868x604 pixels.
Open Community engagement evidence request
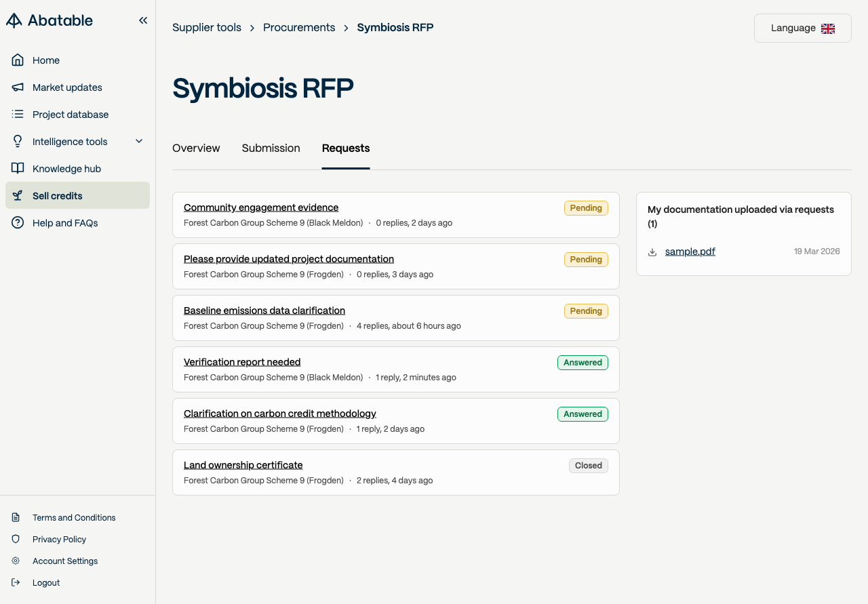point(261,207)
